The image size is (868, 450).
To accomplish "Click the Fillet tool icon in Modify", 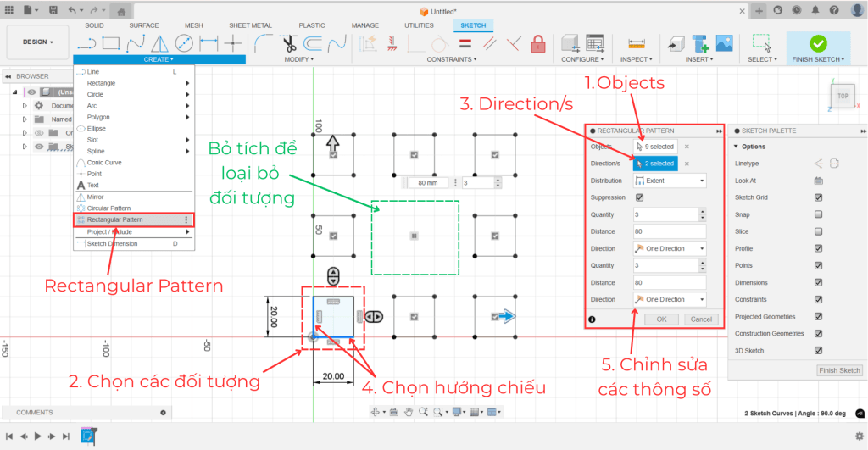I will coord(264,43).
